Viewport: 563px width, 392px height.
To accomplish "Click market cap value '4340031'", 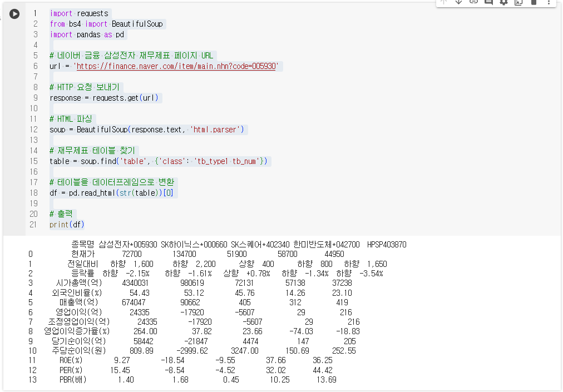I will pyautogui.click(x=135, y=283).
